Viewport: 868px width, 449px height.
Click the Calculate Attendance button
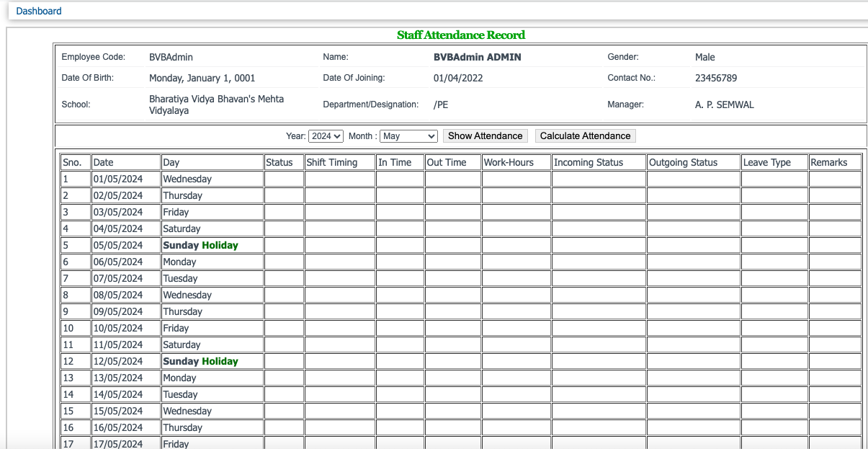tap(585, 135)
